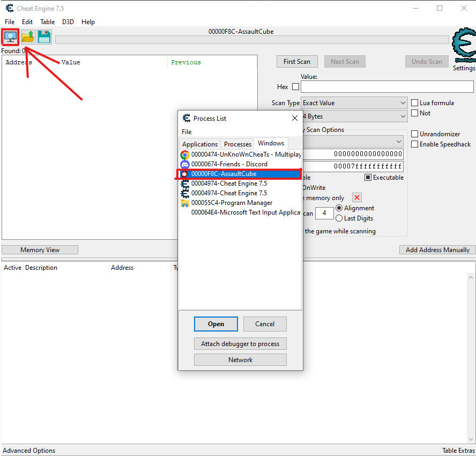
Task: Select 000064E4-Microsoft Text Input Application row
Action: tap(240, 212)
